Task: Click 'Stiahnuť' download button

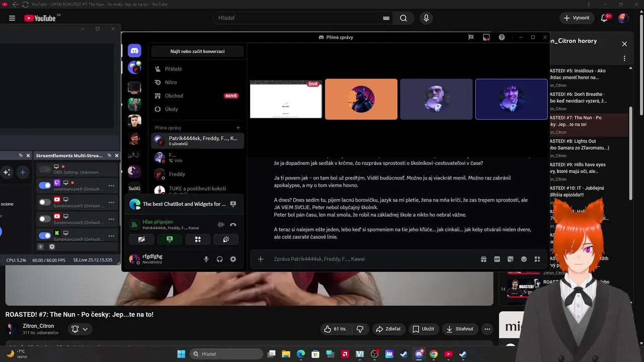Action: pyautogui.click(x=460, y=329)
